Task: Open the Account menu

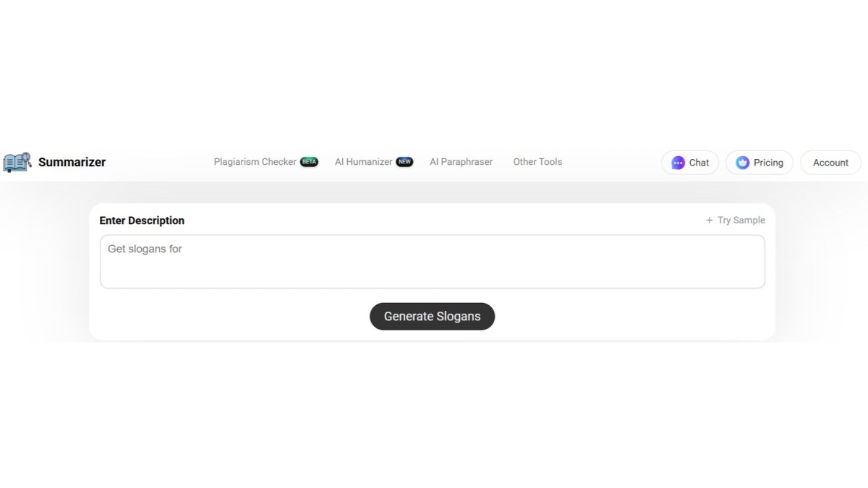Action: (x=830, y=163)
